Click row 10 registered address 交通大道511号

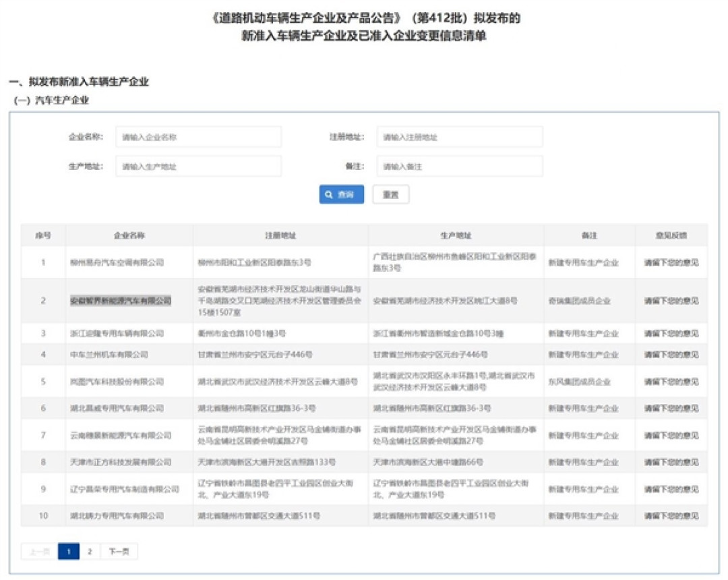[x=259, y=515]
